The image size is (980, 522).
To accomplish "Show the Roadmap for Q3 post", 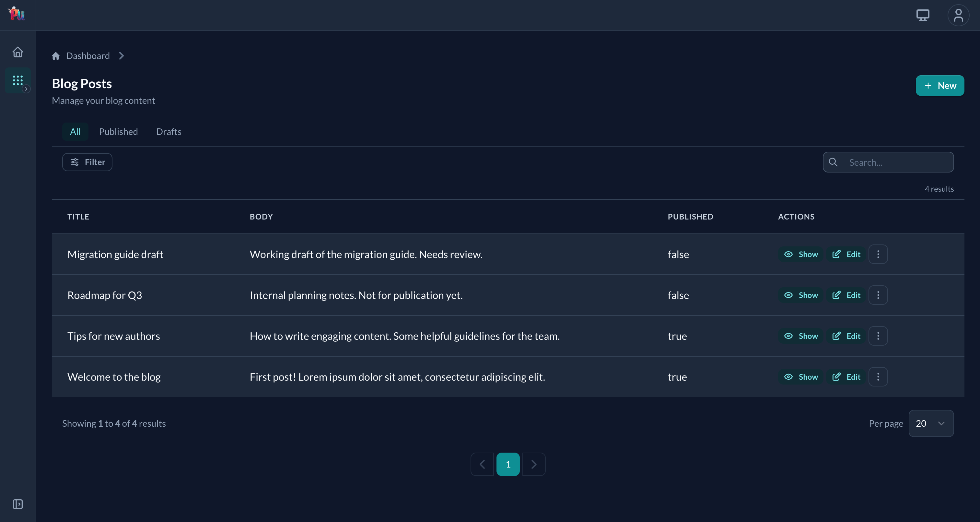I will pyautogui.click(x=801, y=295).
